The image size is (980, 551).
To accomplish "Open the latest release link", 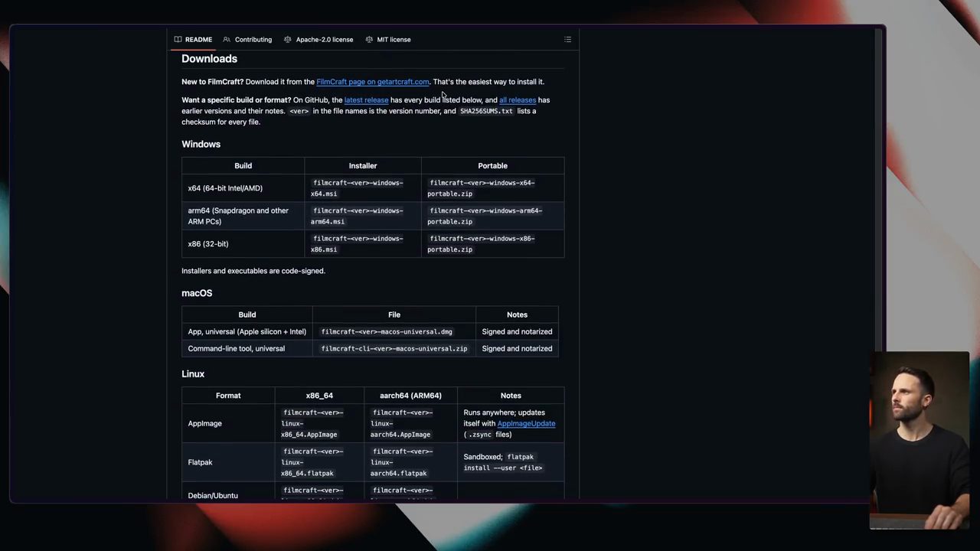I will [366, 100].
